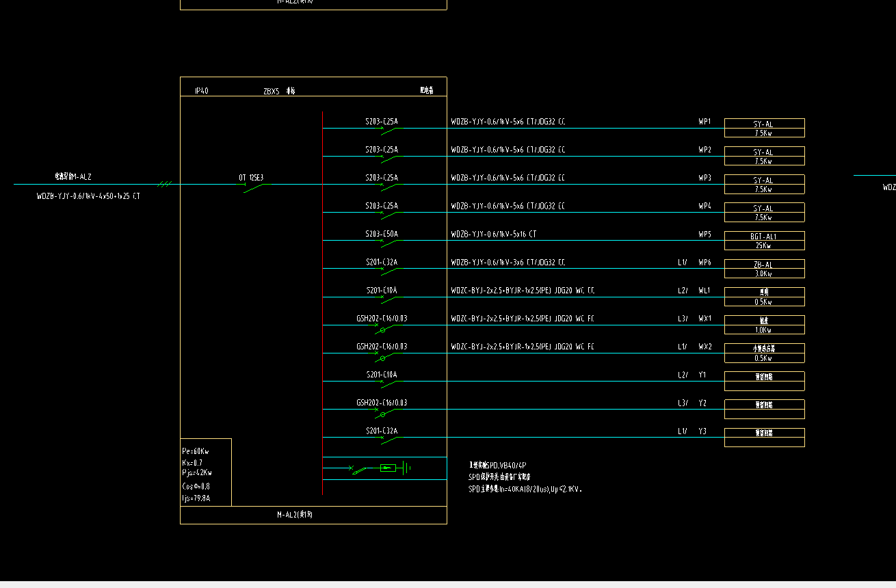
Task: Click the Ijs=79.8A parameter
Action: (x=196, y=498)
